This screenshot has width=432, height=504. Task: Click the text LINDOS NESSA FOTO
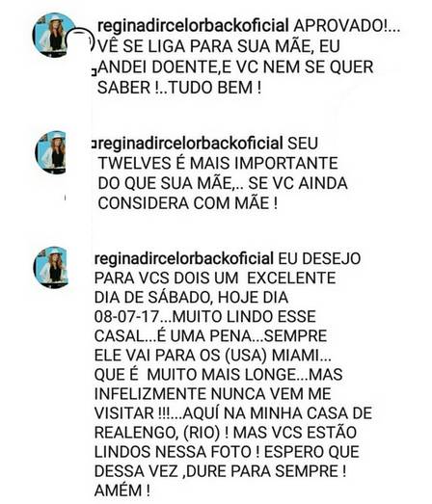coord(173,452)
